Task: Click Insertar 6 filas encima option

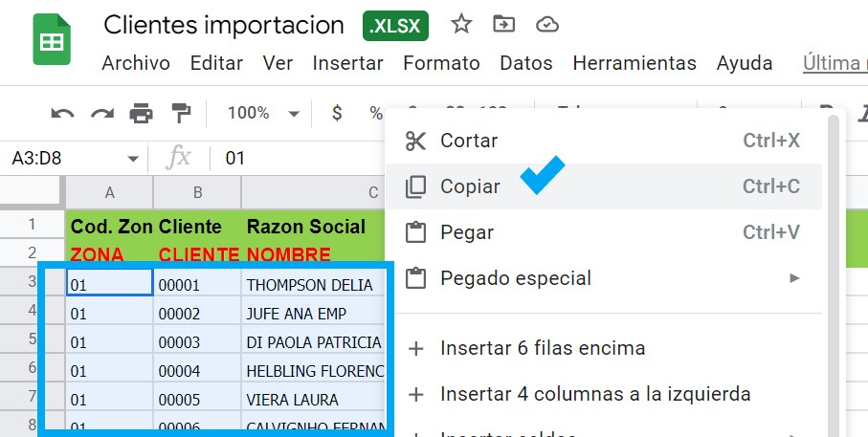Action: (x=604, y=348)
